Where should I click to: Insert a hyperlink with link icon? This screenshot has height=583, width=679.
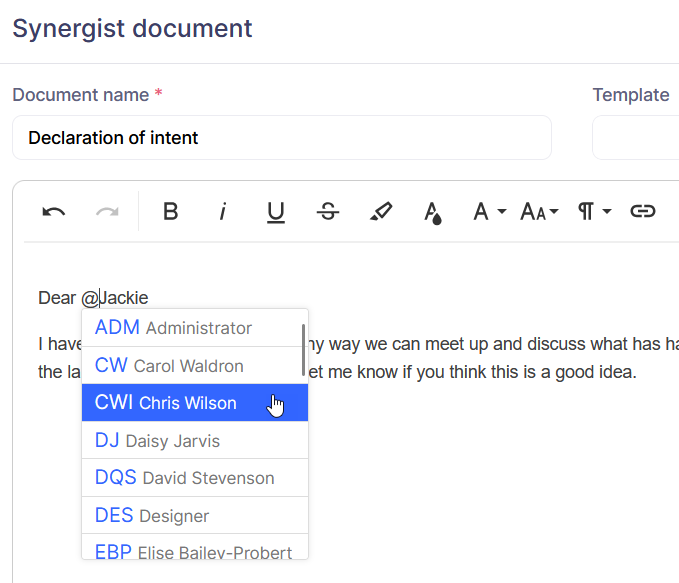point(642,212)
